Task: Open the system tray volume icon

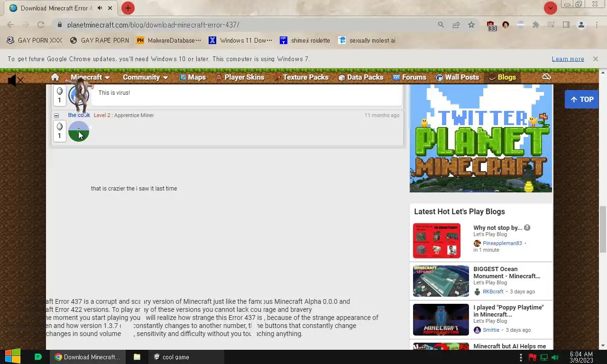Action: point(555,357)
